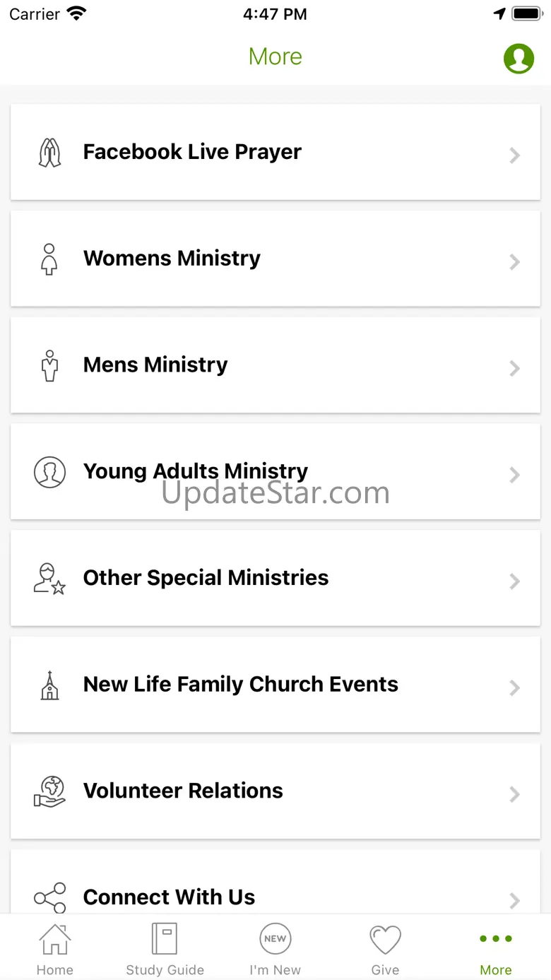Tap the church building icon
The height and width of the screenshot is (980, 551).
pyautogui.click(x=49, y=685)
